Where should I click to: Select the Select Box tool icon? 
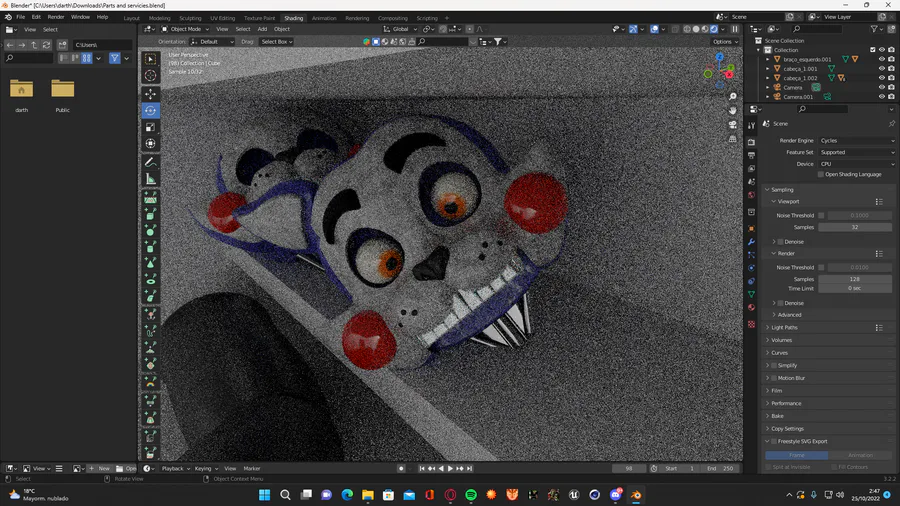(150, 59)
